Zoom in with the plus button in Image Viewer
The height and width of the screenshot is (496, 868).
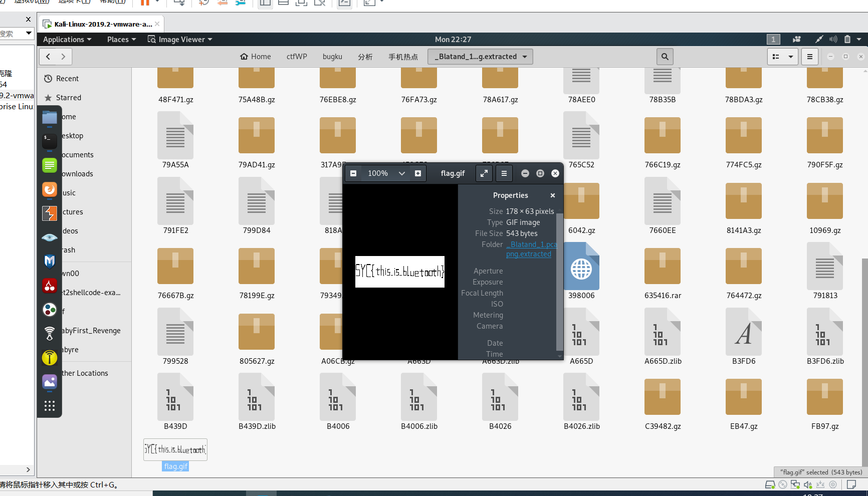[418, 173]
